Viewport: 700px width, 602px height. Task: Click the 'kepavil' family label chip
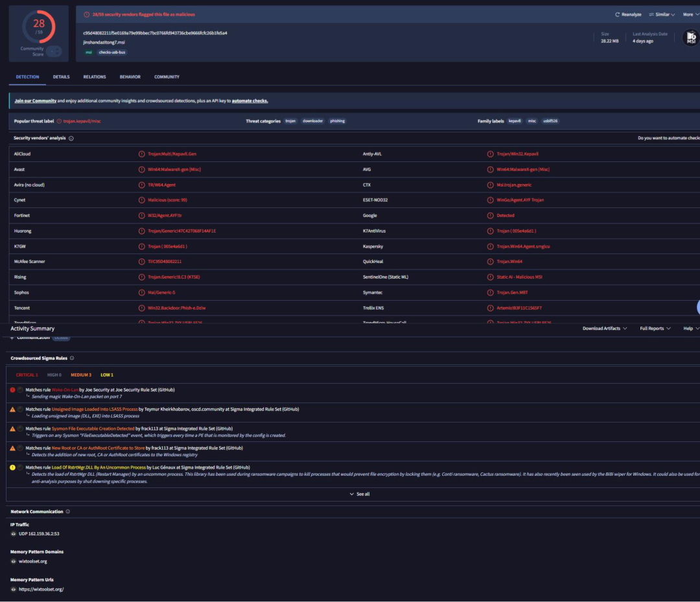(515, 121)
